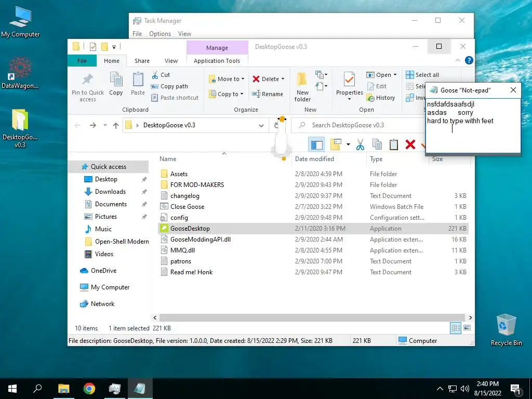Click the red X delete icon in the lower toolbar
The height and width of the screenshot is (399, 532).
point(410,144)
